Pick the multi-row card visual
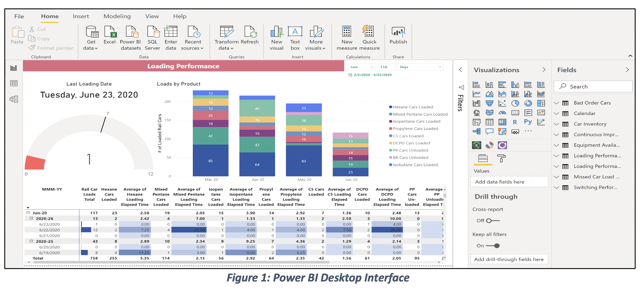This screenshot has width=644, height=292. pos(528,113)
